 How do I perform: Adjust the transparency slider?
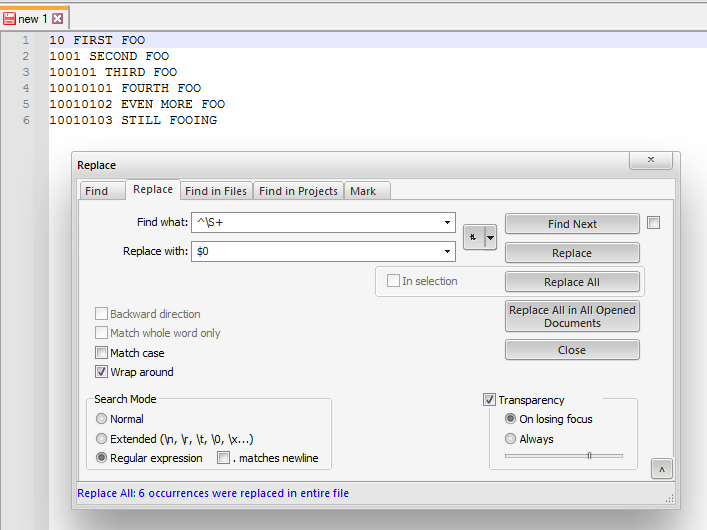589,456
